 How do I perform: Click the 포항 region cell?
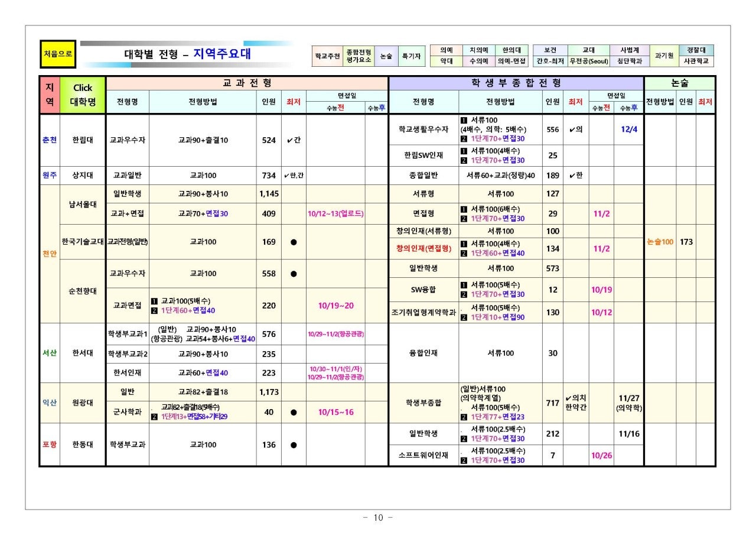(x=50, y=445)
